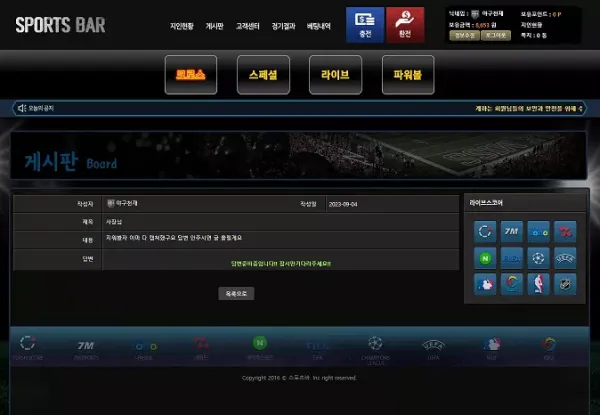This screenshot has height=415, width=600.
Task: Click the red Betman icon in the live score panel
Action: 565,231
